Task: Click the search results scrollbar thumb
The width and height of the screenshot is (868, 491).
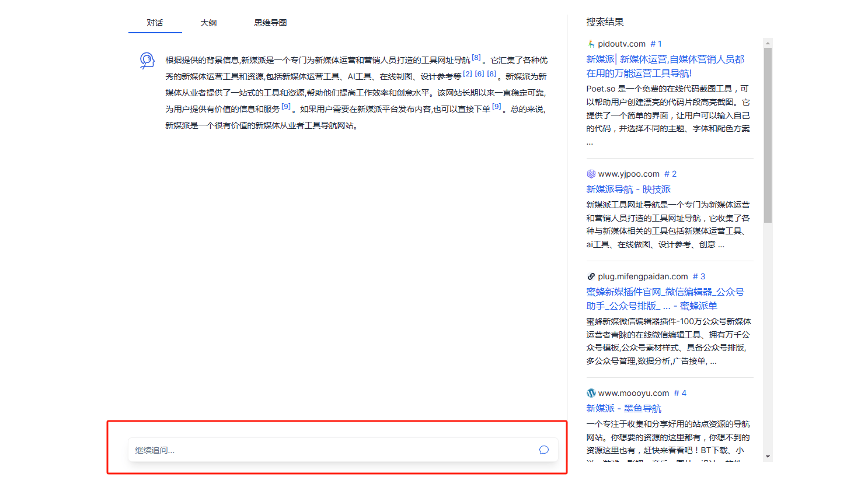Action: coord(768,134)
